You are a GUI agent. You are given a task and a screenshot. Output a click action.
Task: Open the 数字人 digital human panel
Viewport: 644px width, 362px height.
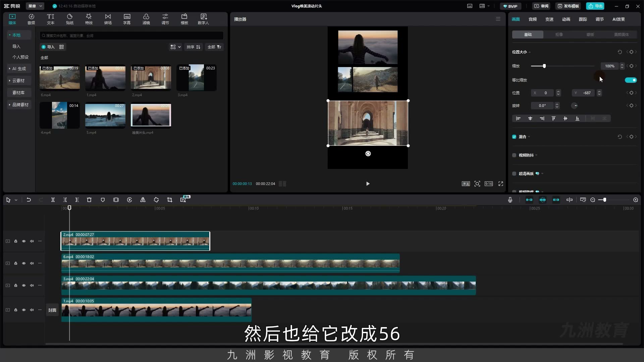(x=203, y=19)
